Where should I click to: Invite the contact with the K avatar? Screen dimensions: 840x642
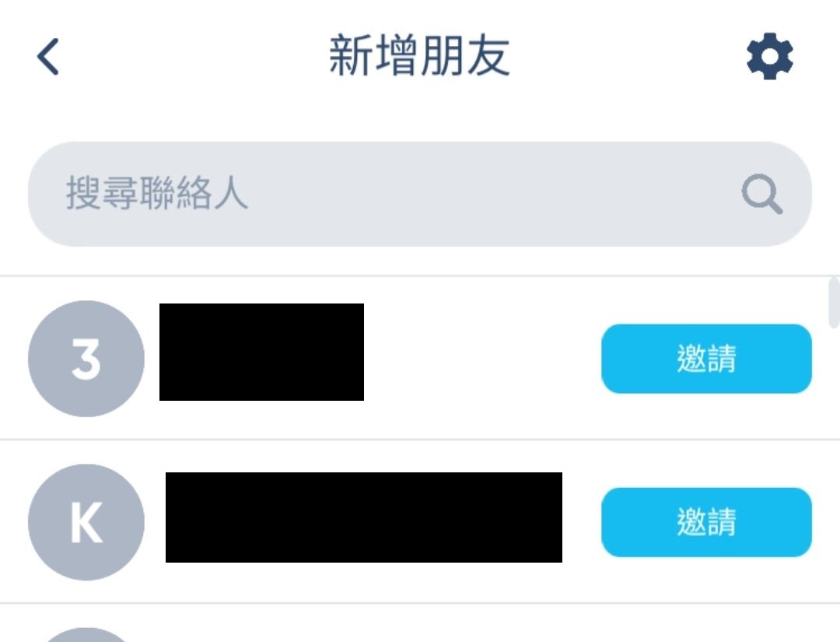705,522
